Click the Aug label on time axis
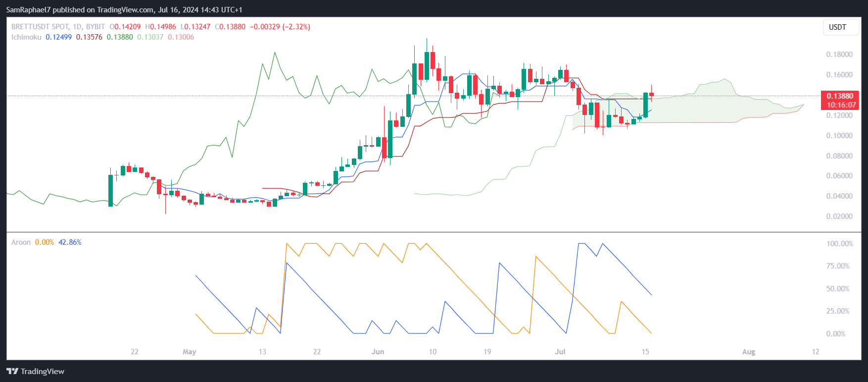The image size is (868, 382). (749, 352)
